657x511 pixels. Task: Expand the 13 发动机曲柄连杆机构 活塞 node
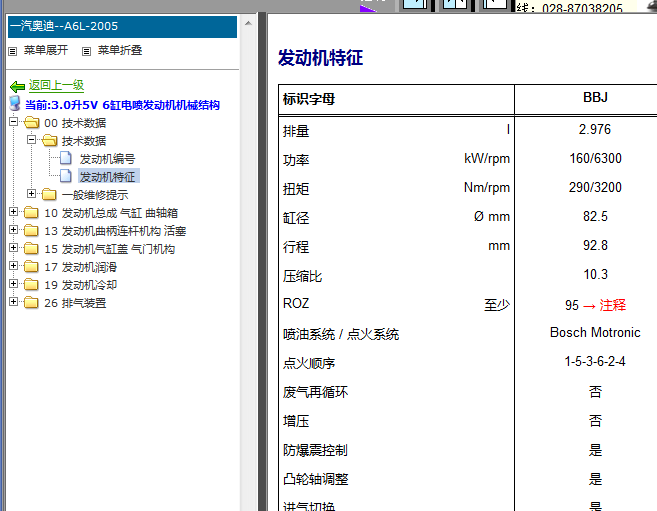[13, 230]
